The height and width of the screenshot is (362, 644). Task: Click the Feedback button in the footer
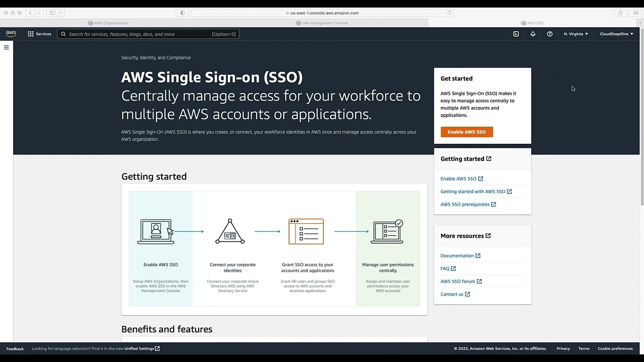[x=15, y=348]
